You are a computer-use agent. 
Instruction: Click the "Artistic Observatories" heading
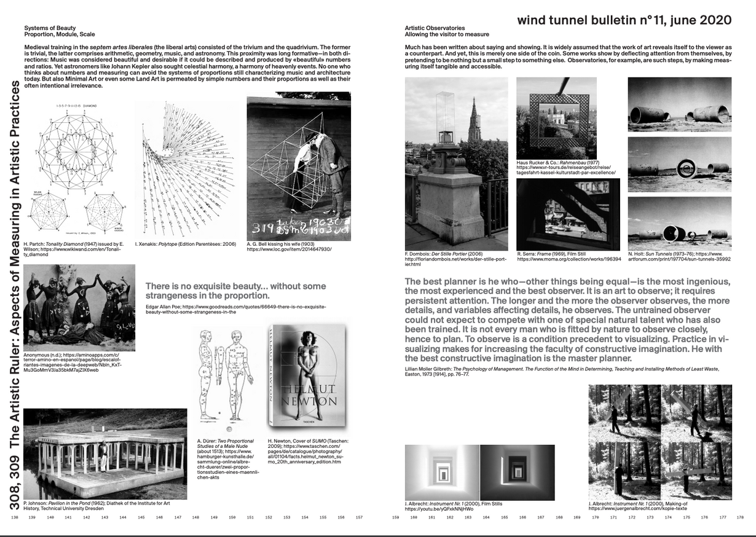(x=435, y=28)
